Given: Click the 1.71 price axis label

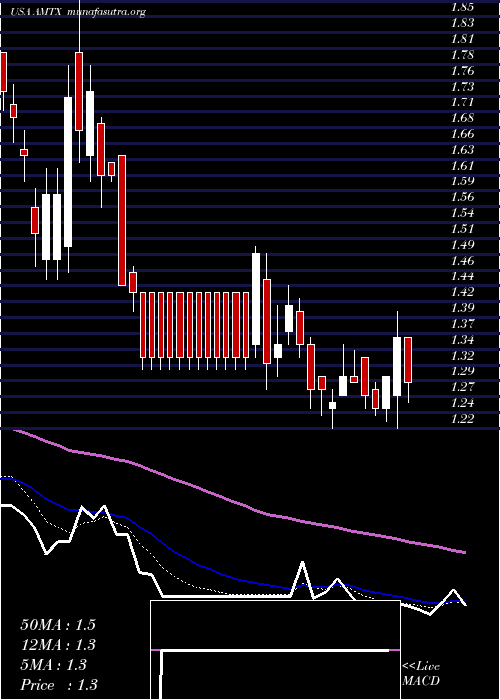Looking at the screenshot, I should [462, 102].
